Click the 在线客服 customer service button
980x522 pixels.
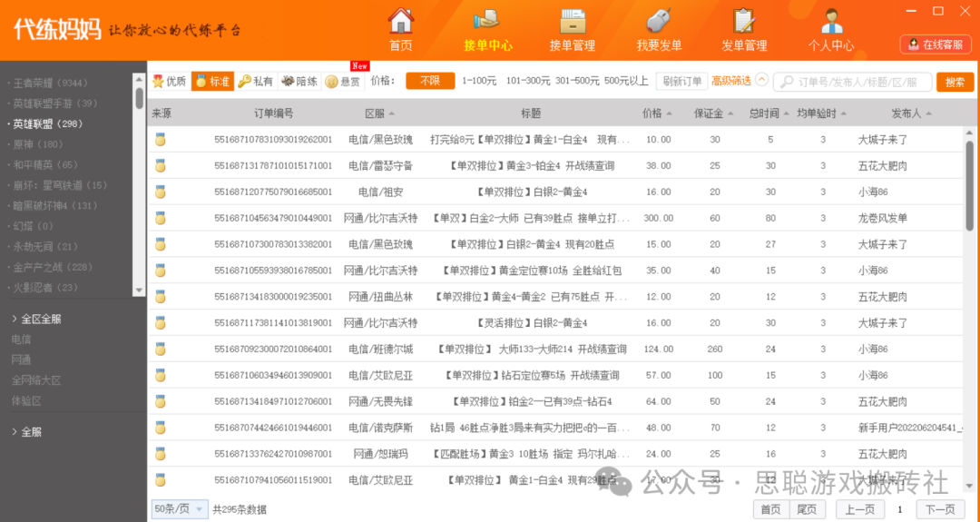(x=935, y=44)
